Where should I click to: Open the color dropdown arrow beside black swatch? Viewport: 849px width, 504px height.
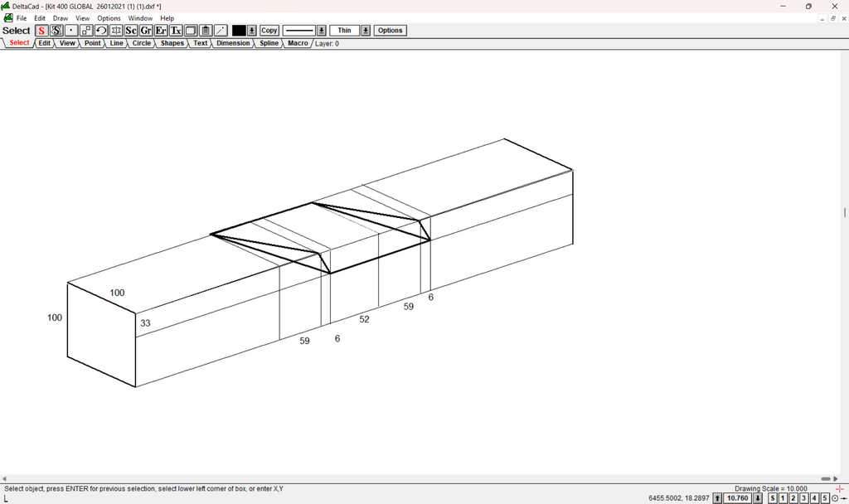point(252,31)
